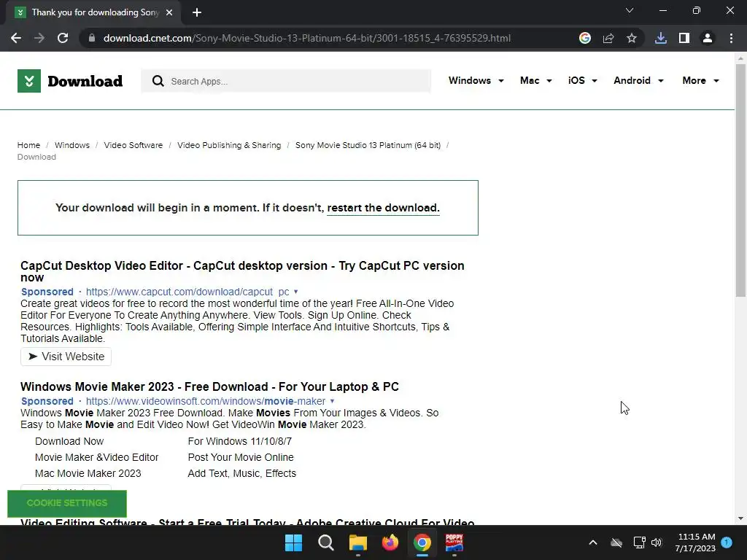This screenshot has height=560, width=747.
Task: Expand the More menu
Action: click(700, 80)
